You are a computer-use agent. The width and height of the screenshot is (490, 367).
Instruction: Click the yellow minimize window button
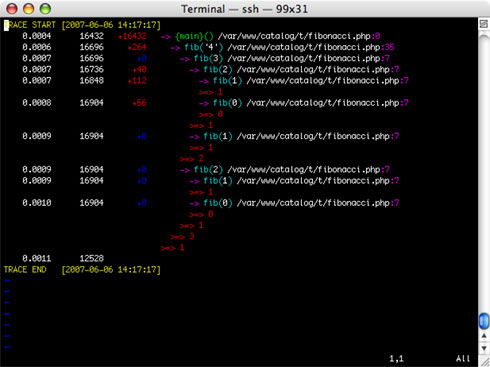pos(28,9)
